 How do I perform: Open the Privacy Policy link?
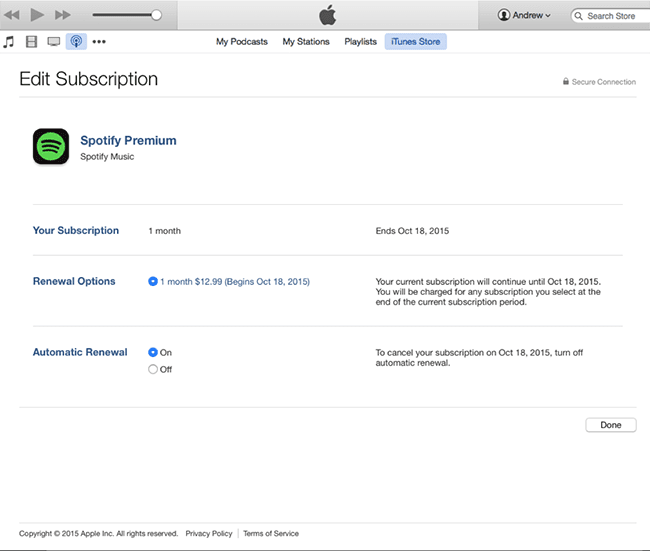click(209, 534)
